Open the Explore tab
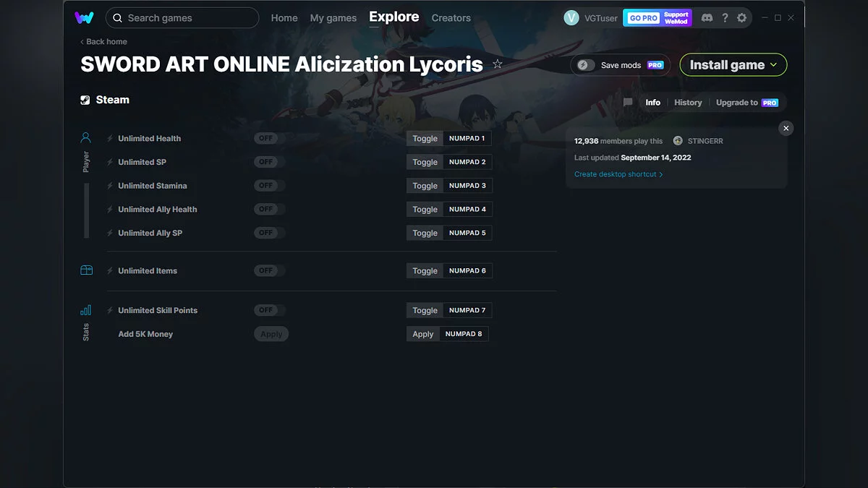Viewport: 868px width, 488px height. click(393, 17)
